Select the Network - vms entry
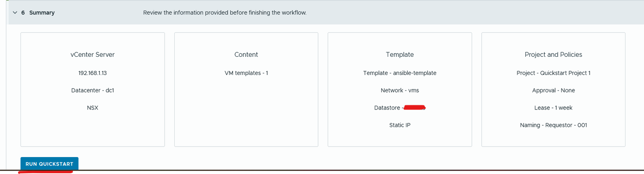 400,90
